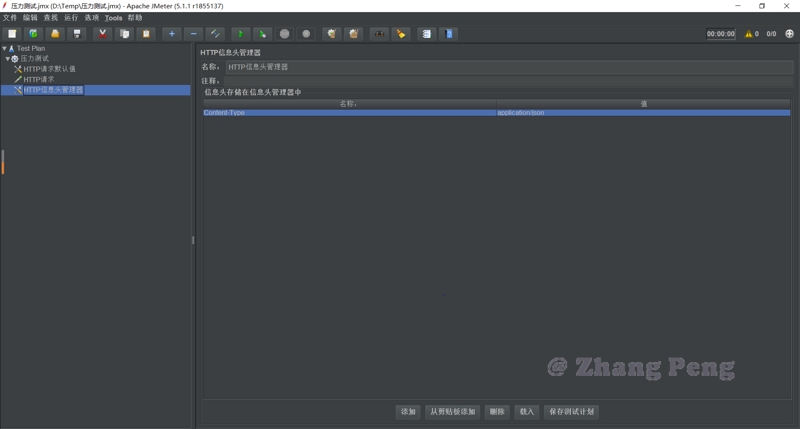Click the New test plan icon
Screen dimensions: 800x429
pos(12,34)
